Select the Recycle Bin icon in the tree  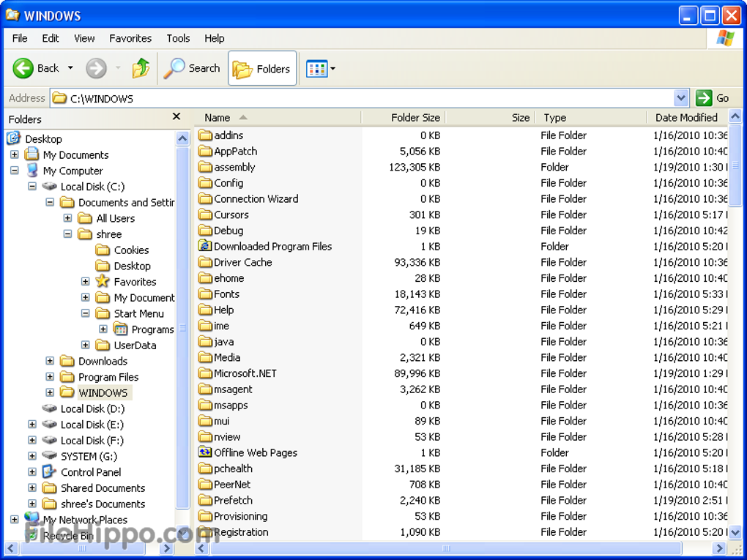point(31,535)
